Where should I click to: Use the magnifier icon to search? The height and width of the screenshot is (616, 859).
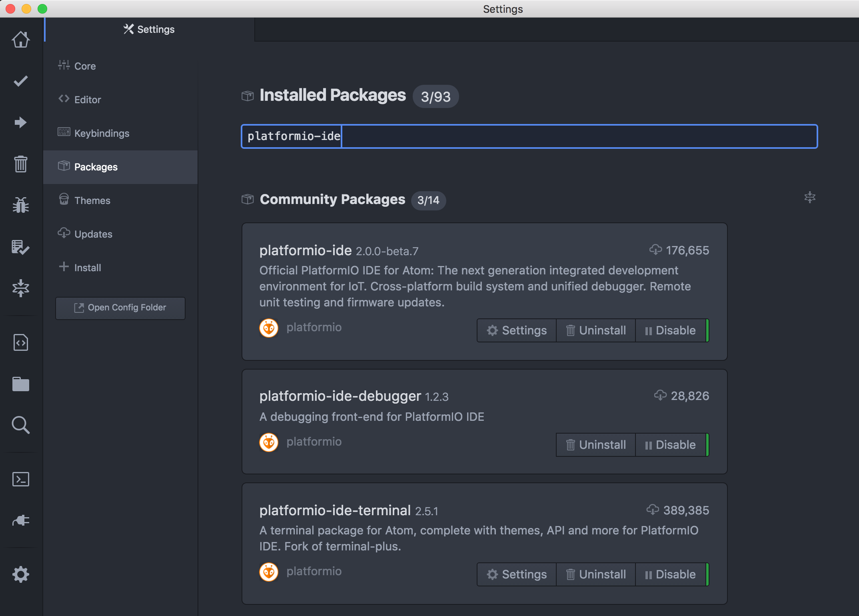(x=21, y=425)
